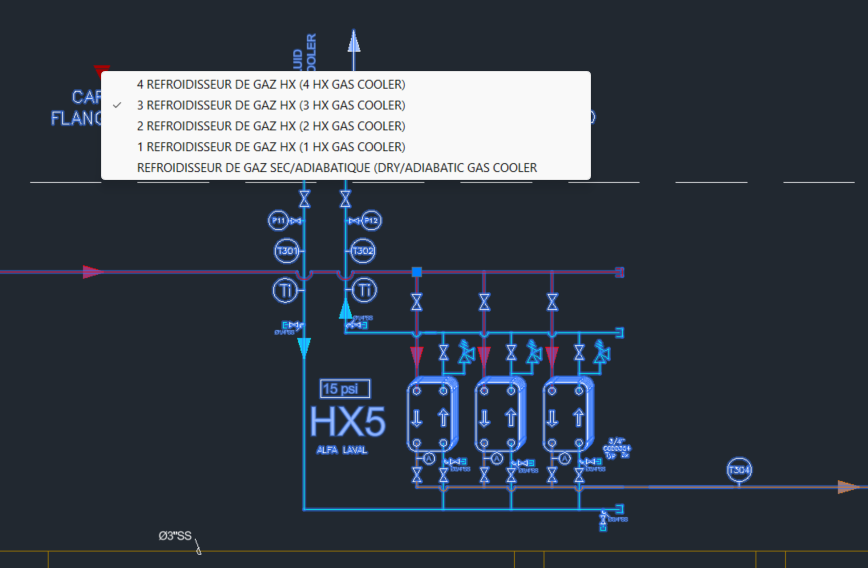Click the orange flow arrow ending the outlet line
This screenshot has height=568, width=868.
click(848, 487)
